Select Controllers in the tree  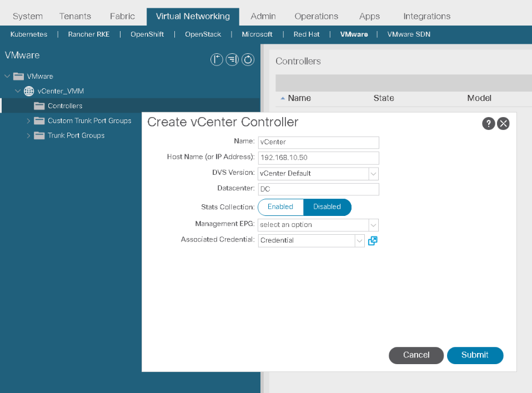(65, 106)
